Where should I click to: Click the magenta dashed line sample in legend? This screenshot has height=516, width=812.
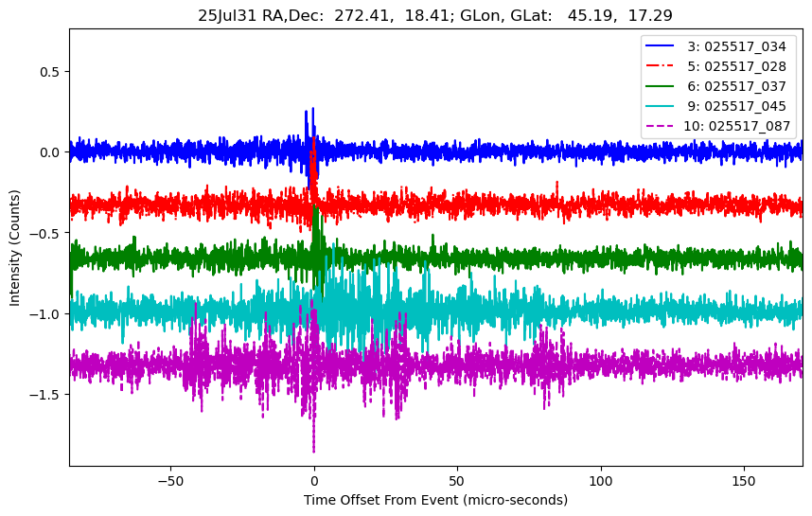coord(660,125)
